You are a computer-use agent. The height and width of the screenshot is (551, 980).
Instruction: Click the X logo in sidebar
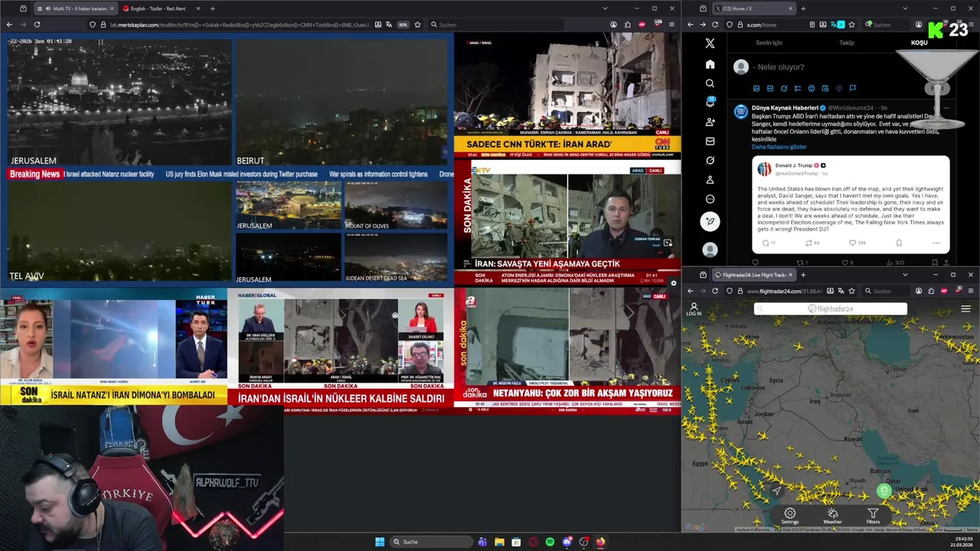click(710, 44)
